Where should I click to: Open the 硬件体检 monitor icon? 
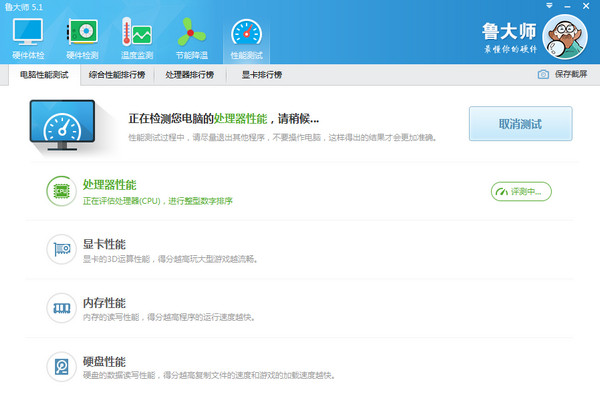(x=28, y=32)
